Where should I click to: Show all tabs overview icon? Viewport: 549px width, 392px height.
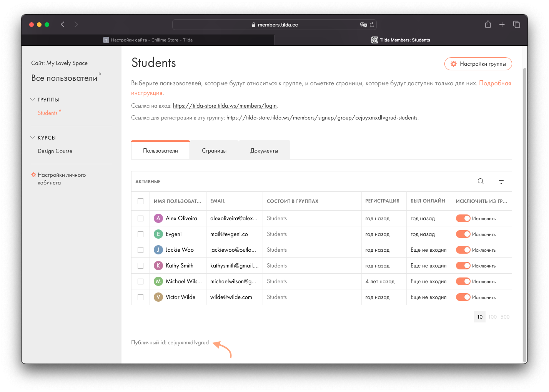[517, 25]
